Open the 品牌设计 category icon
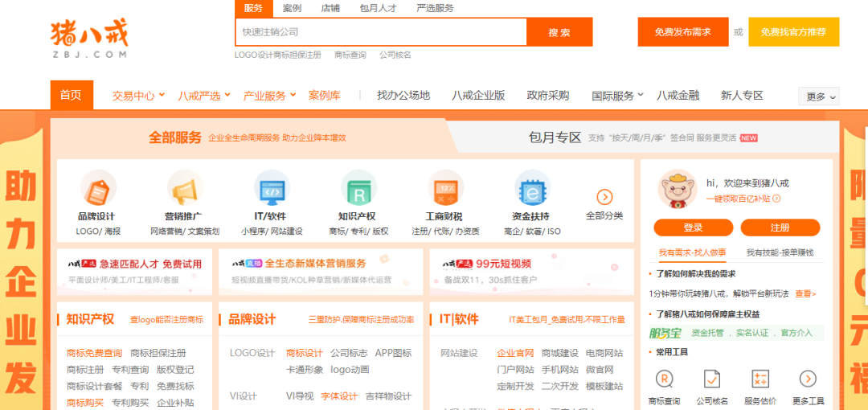This screenshot has width=868, height=410. pos(98,188)
